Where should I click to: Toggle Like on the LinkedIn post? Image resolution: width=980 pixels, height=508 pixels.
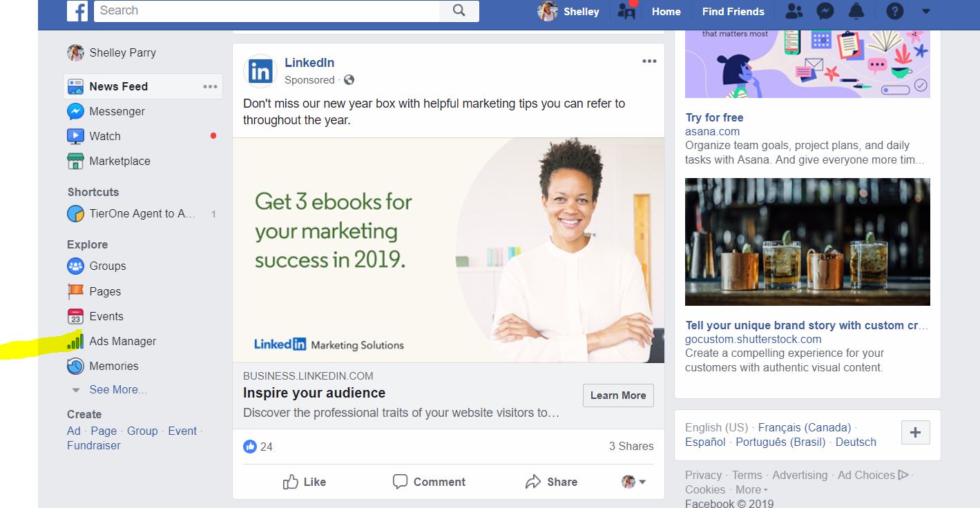coord(304,481)
